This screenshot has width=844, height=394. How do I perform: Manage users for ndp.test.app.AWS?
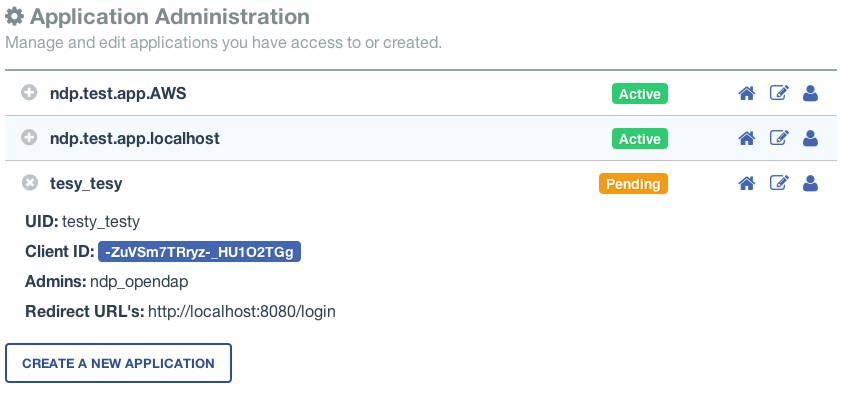pyautogui.click(x=810, y=94)
